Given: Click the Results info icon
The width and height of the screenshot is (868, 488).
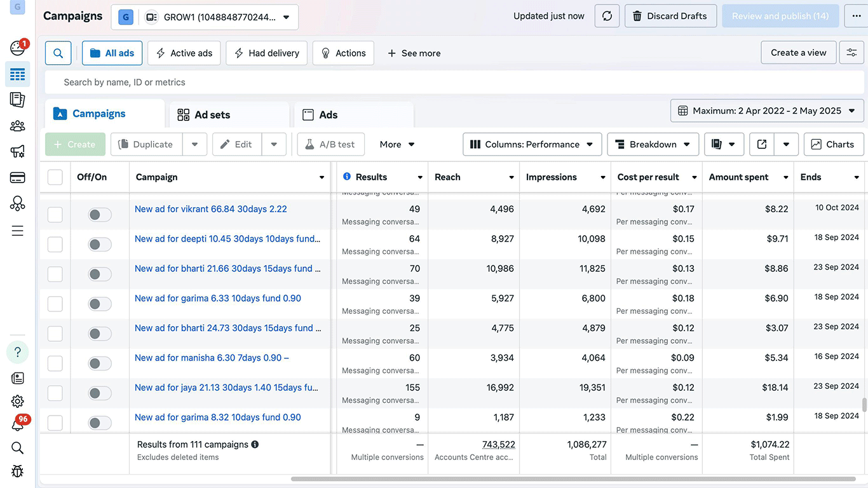Looking at the screenshot, I should (347, 177).
